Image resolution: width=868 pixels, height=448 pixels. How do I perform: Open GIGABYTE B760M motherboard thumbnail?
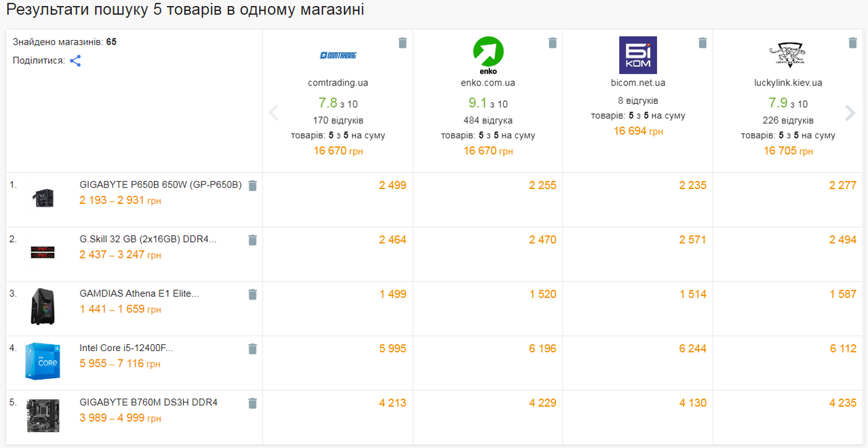point(43,415)
